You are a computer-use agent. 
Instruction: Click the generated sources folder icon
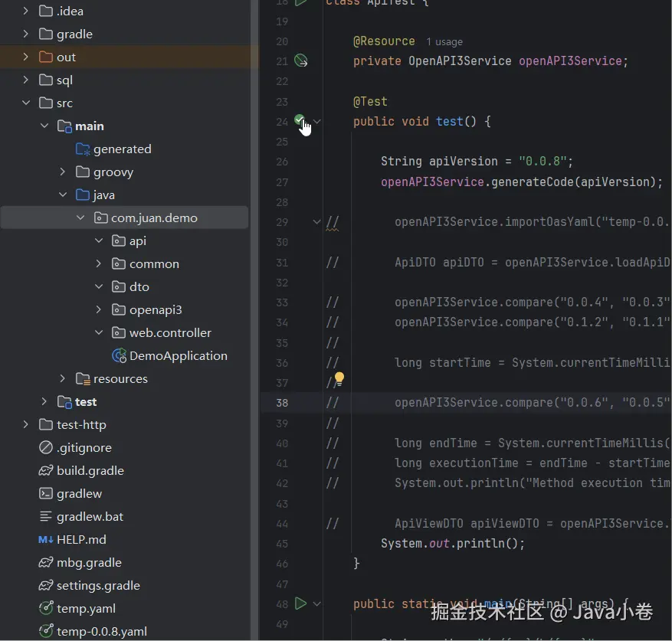(83, 149)
